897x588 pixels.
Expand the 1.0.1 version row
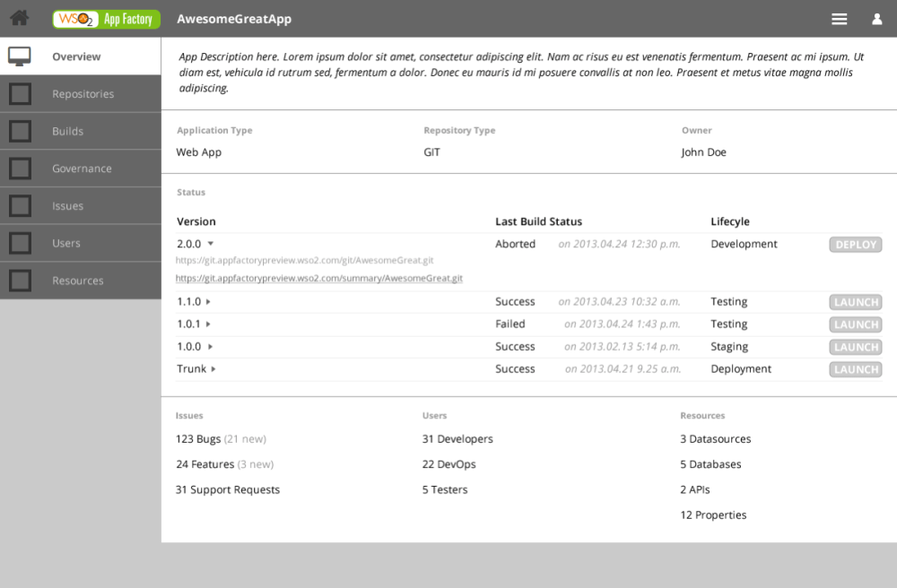206,324
